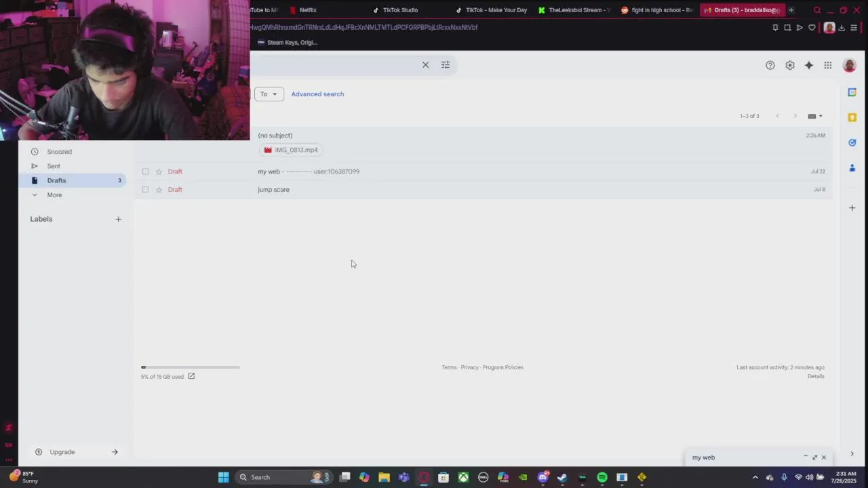Image resolution: width=868 pixels, height=488 pixels.
Task: Open the 'To' filter dropdown
Action: pos(269,94)
